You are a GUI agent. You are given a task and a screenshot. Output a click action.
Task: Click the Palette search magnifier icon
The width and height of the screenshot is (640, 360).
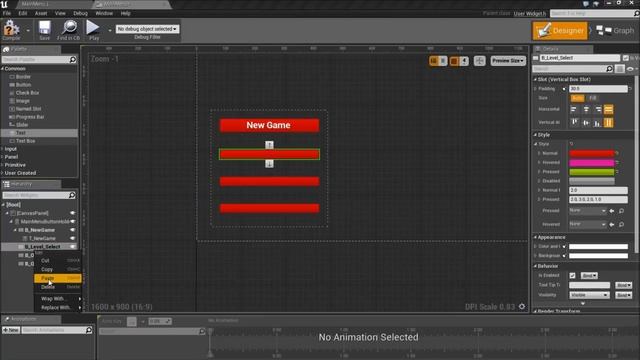point(73,60)
